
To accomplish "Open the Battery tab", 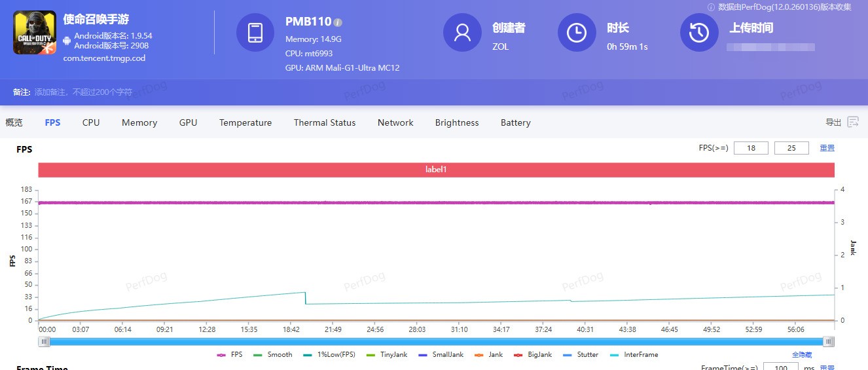I will pos(515,122).
